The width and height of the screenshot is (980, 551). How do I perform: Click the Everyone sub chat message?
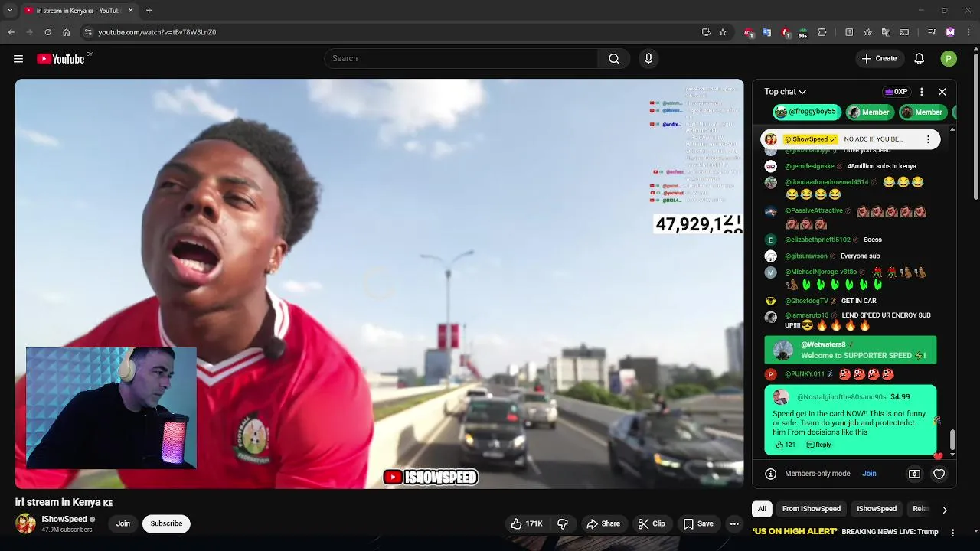point(860,256)
